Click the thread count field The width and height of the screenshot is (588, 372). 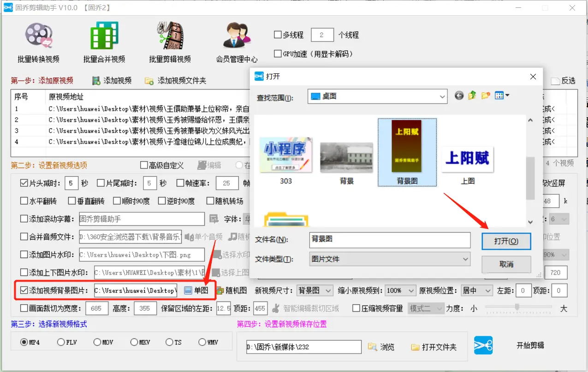click(x=322, y=35)
